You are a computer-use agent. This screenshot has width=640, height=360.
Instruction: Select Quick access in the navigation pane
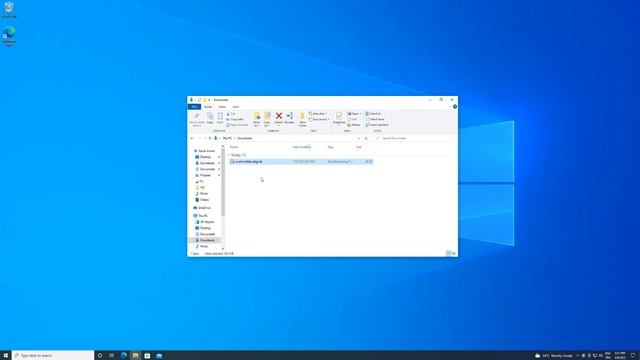(203, 151)
